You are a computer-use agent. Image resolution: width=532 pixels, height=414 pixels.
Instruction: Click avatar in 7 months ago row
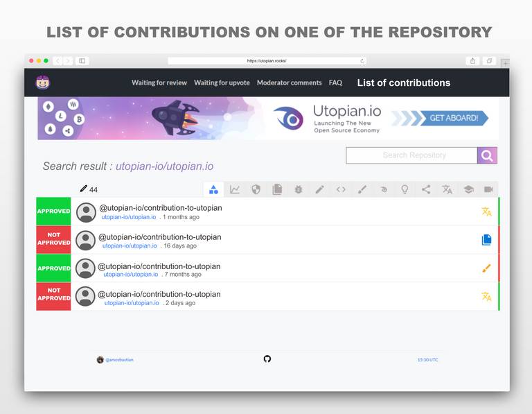[x=85, y=268]
